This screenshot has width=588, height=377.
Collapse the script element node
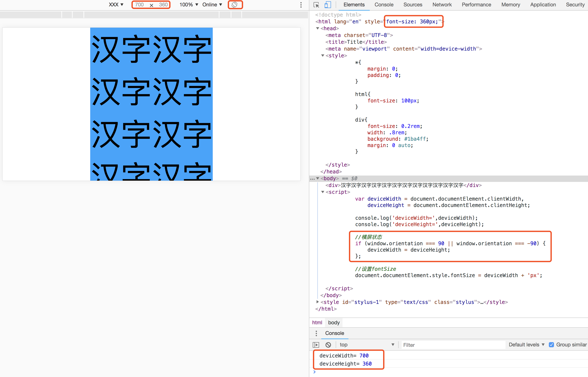click(x=323, y=192)
